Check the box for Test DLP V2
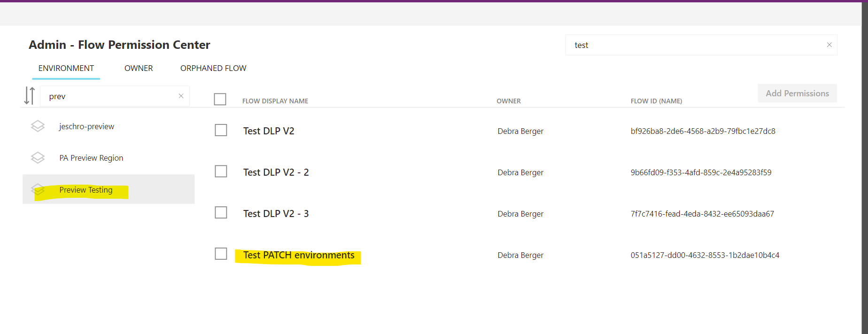This screenshot has width=868, height=334. click(x=221, y=130)
